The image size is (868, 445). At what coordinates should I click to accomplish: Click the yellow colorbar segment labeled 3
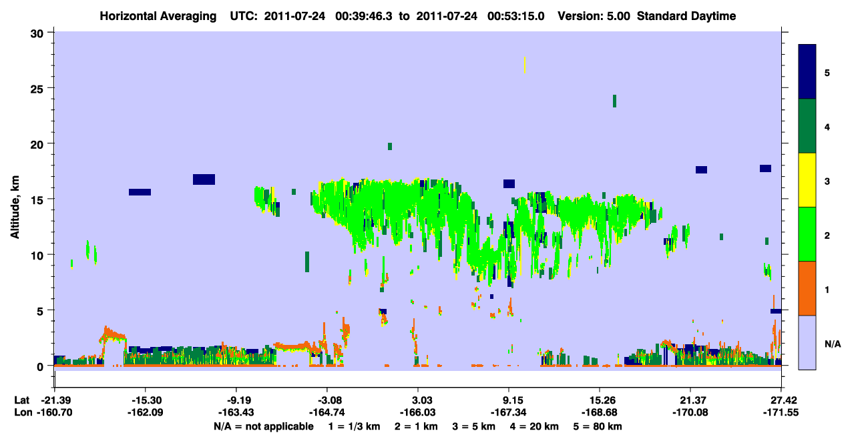tap(807, 180)
